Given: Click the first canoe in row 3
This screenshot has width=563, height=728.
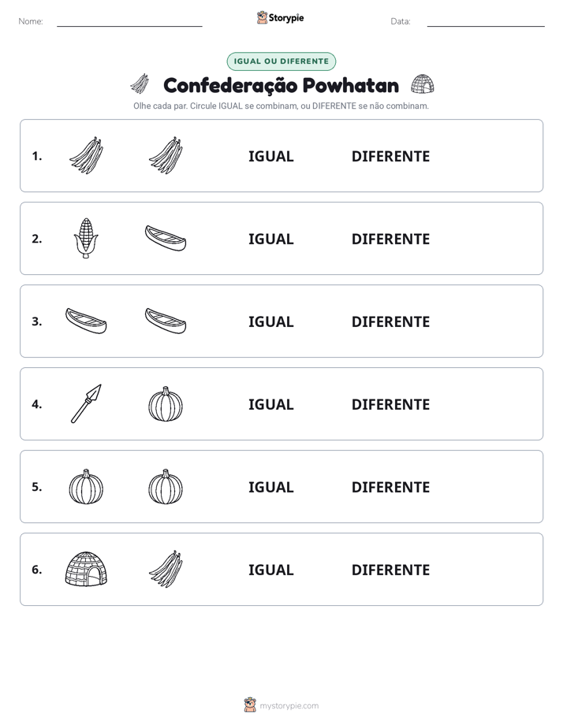Looking at the screenshot, I should 86,321.
